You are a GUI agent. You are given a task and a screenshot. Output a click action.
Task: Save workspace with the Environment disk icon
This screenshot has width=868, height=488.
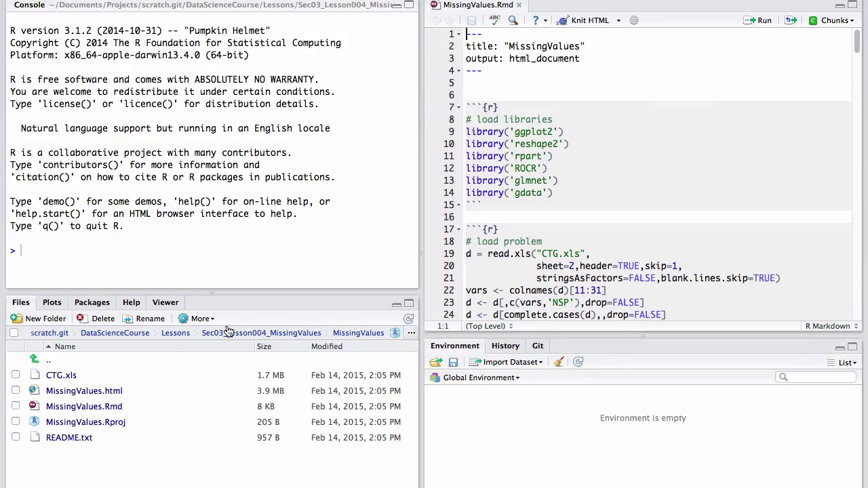coord(453,362)
